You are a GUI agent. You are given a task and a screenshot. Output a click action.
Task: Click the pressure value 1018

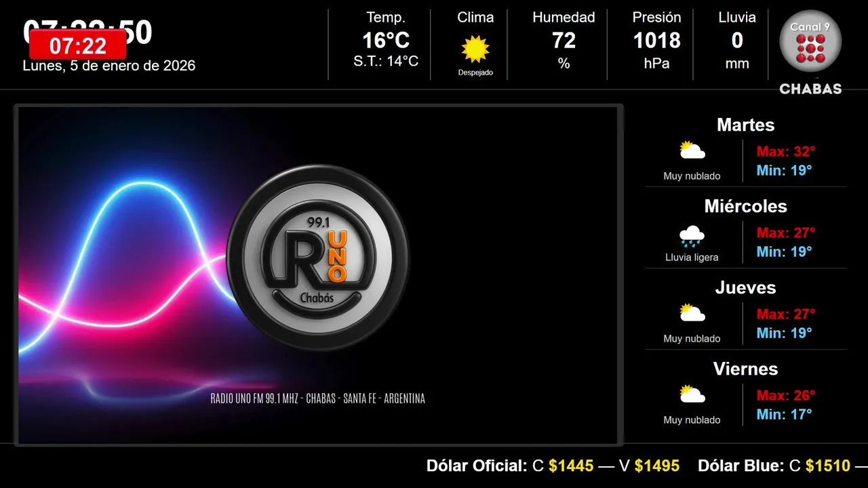pyautogui.click(x=656, y=41)
